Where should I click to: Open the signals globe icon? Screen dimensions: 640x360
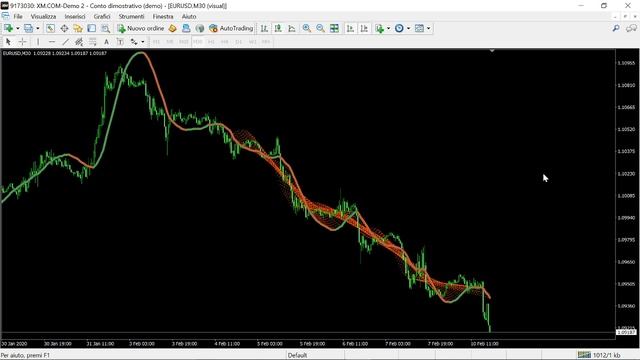coord(200,28)
